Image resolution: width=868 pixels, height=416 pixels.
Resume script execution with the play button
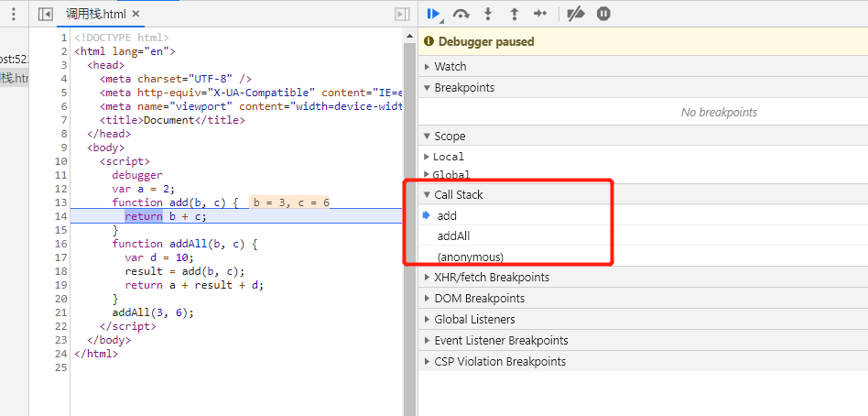[x=434, y=14]
